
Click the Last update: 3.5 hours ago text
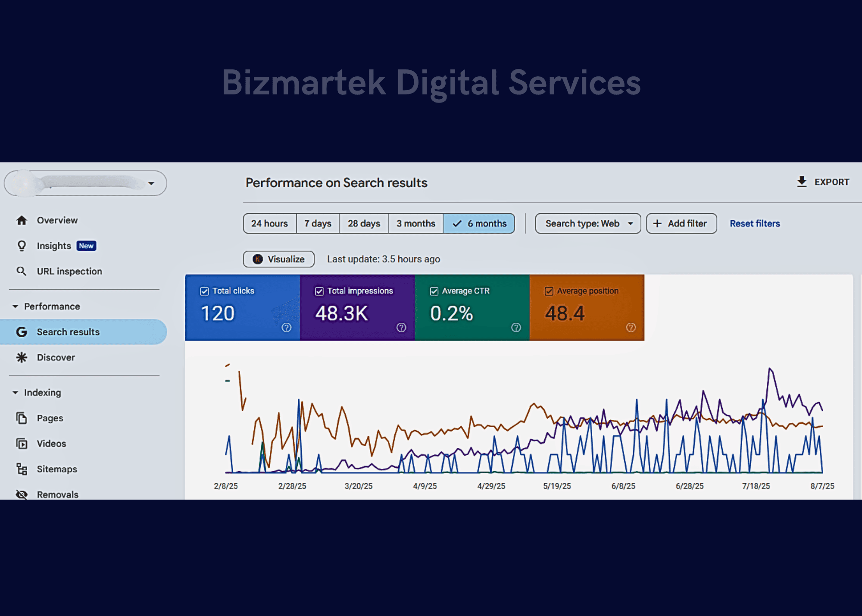(x=384, y=259)
